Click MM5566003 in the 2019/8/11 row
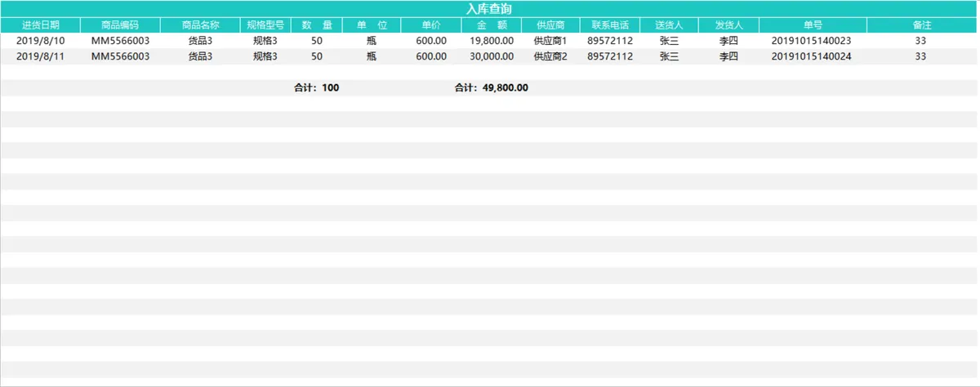 point(120,56)
